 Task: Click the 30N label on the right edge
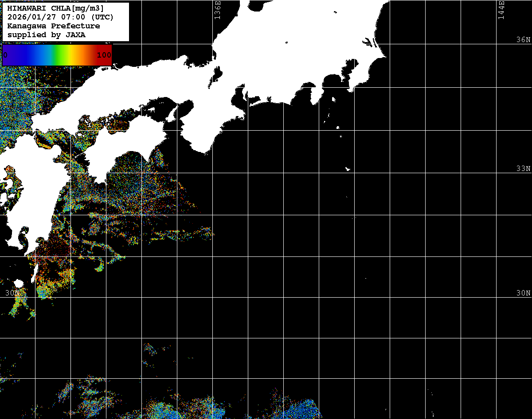coord(523,293)
